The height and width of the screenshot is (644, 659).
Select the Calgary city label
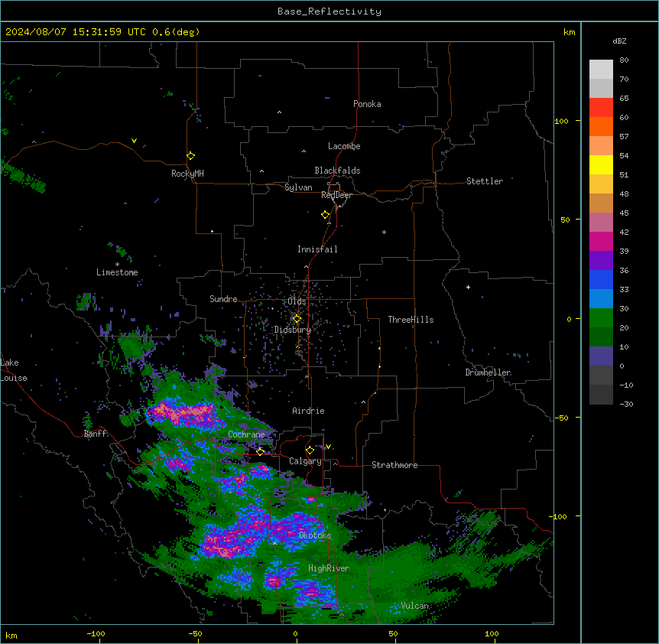pyautogui.click(x=305, y=461)
